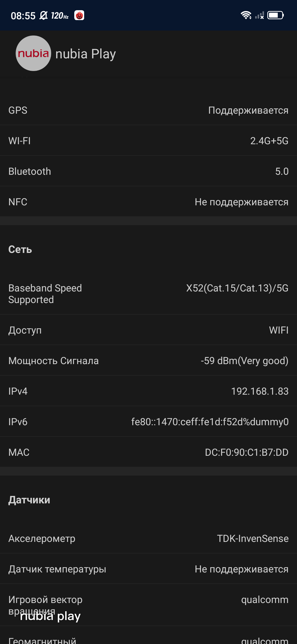Tap the NFC row
Image resolution: width=297 pixels, height=644 pixels.
pyautogui.click(x=148, y=202)
